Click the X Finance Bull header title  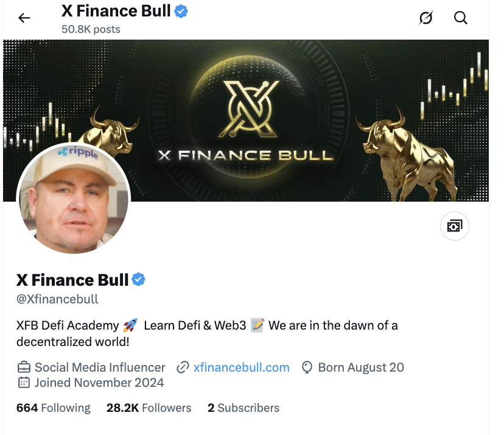tap(116, 11)
